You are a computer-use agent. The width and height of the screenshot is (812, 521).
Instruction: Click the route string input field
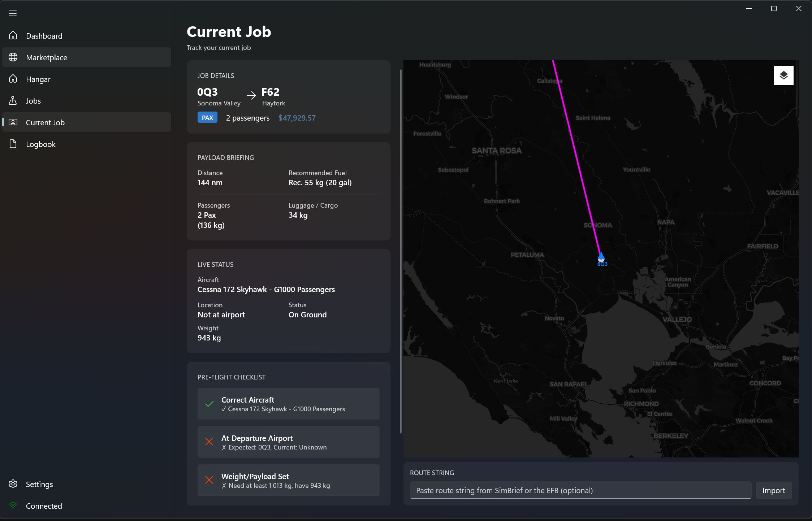(580, 490)
